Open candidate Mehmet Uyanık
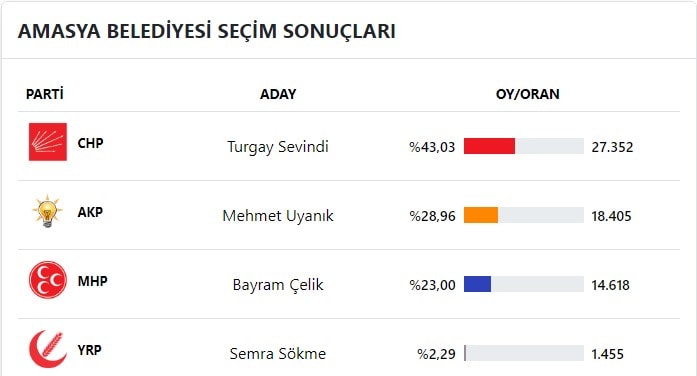The height and width of the screenshot is (376, 697). [x=278, y=216]
